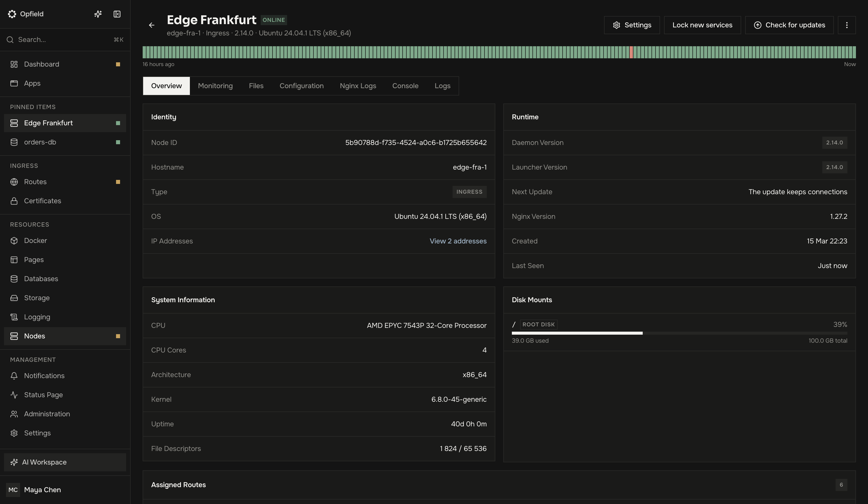Image resolution: width=868 pixels, height=504 pixels.
Task: Open the Dashboard from sidebar
Action: [65, 64]
